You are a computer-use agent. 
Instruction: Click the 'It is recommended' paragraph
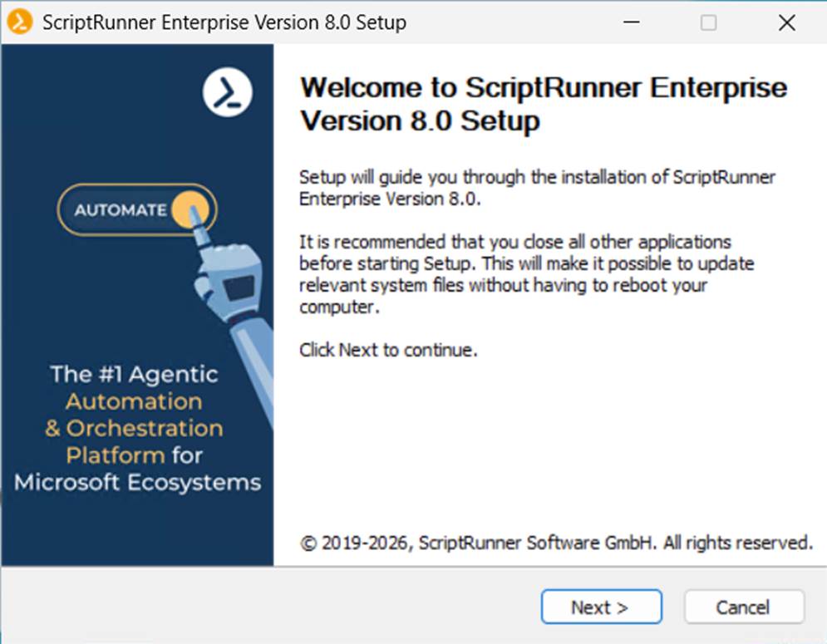tap(526, 274)
